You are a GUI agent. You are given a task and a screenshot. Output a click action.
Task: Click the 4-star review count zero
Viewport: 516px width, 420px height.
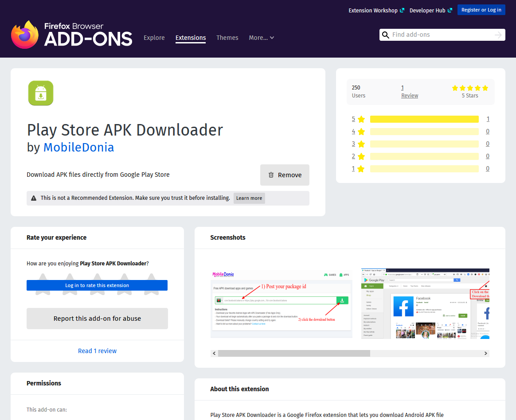488,132
